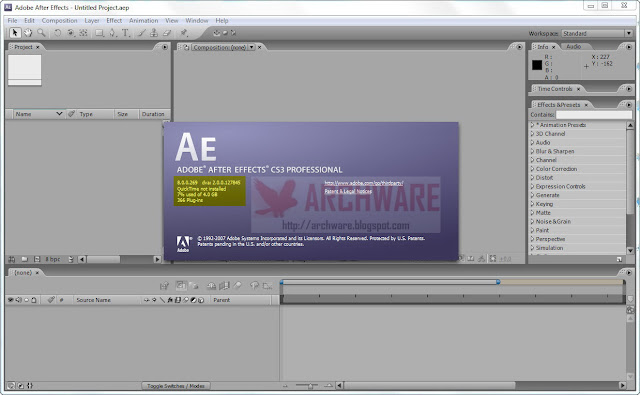Click Label tag column header in timeline
The height and width of the screenshot is (395, 640).
pos(51,300)
